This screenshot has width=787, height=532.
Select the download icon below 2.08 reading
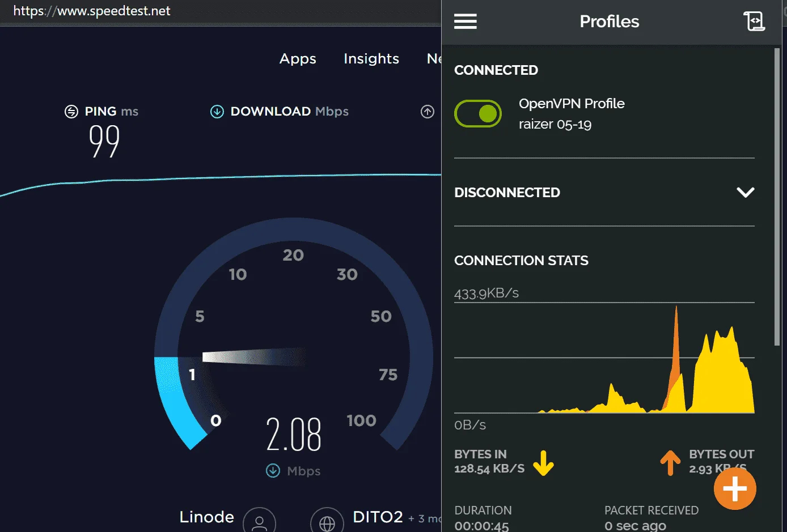coord(273,471)
